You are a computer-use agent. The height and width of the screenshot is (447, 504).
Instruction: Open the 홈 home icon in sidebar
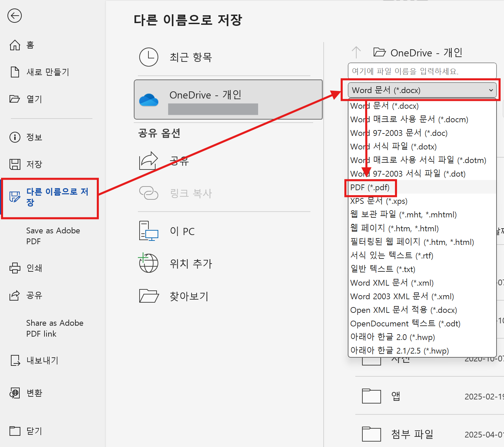click(x=15, y=45)
